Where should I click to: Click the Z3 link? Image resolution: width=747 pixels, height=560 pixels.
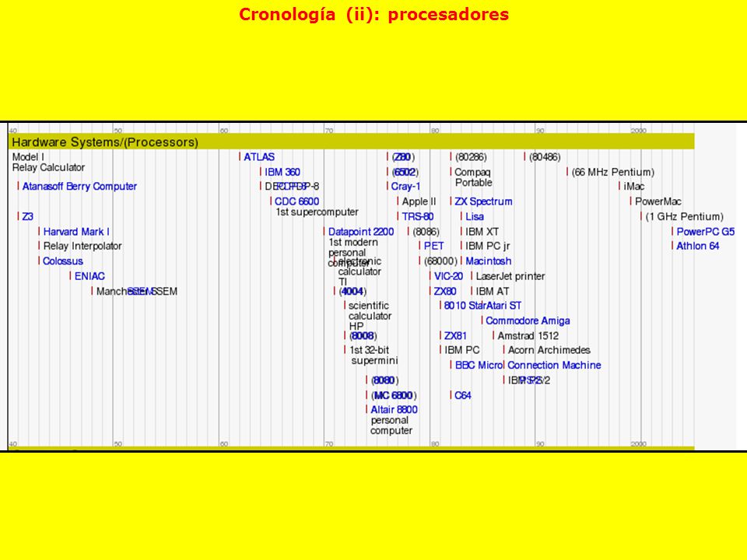28,217
